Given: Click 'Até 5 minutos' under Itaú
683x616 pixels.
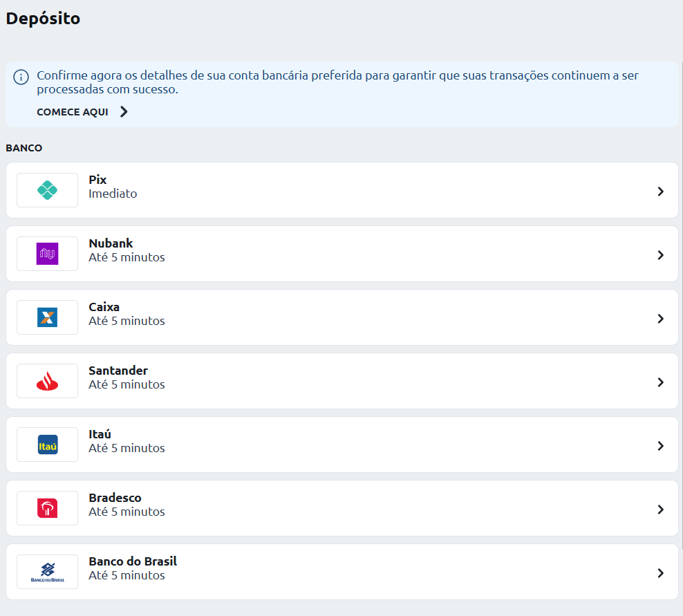Looking at the screenshot, I should [x=127, y=448].
